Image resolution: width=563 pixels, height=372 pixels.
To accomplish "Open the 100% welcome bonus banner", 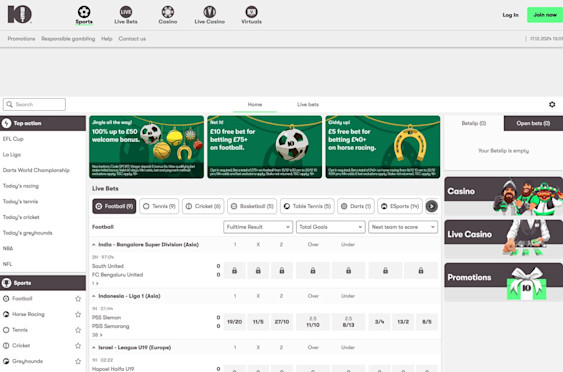I will [146, 147].
